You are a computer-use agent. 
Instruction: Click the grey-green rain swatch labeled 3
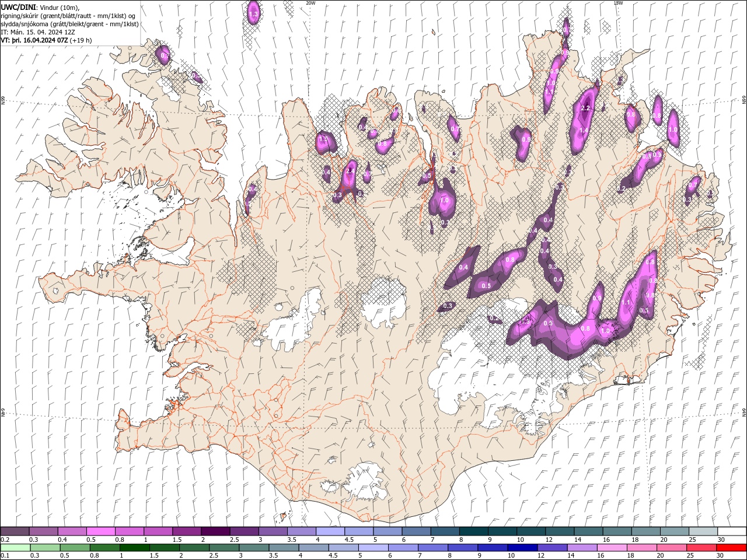pyautogui.click(x=253, y=547)
